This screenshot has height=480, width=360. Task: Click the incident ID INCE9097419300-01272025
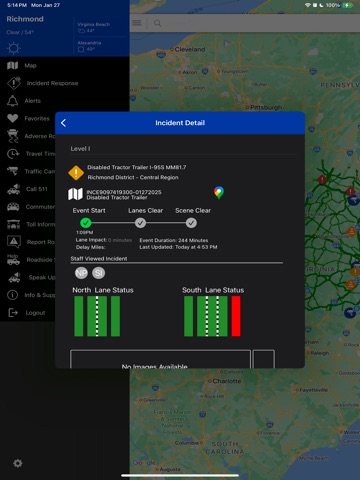tap(124, 192)
